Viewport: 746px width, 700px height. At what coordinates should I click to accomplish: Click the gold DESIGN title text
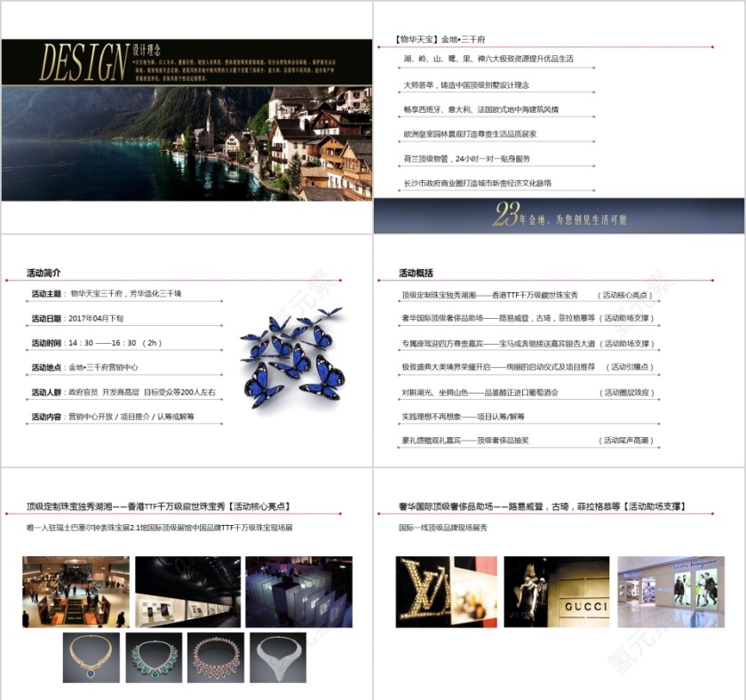click(84, 61)
